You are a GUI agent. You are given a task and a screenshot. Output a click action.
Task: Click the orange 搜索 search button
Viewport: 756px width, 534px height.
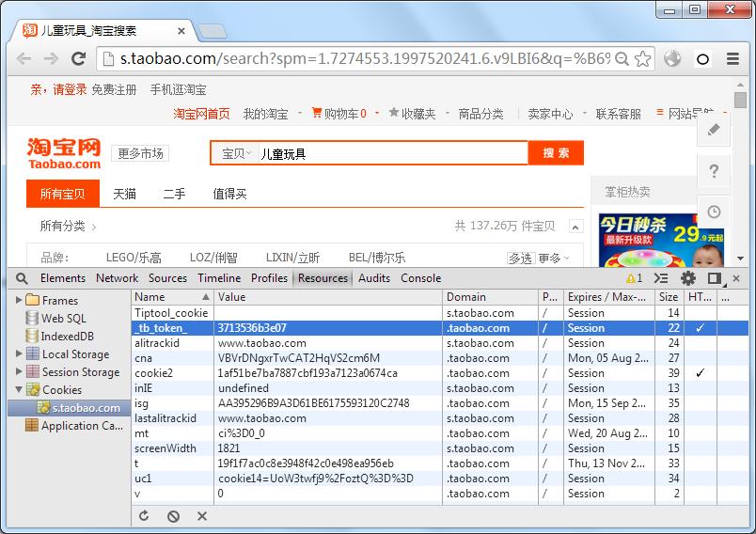(556, 153)
